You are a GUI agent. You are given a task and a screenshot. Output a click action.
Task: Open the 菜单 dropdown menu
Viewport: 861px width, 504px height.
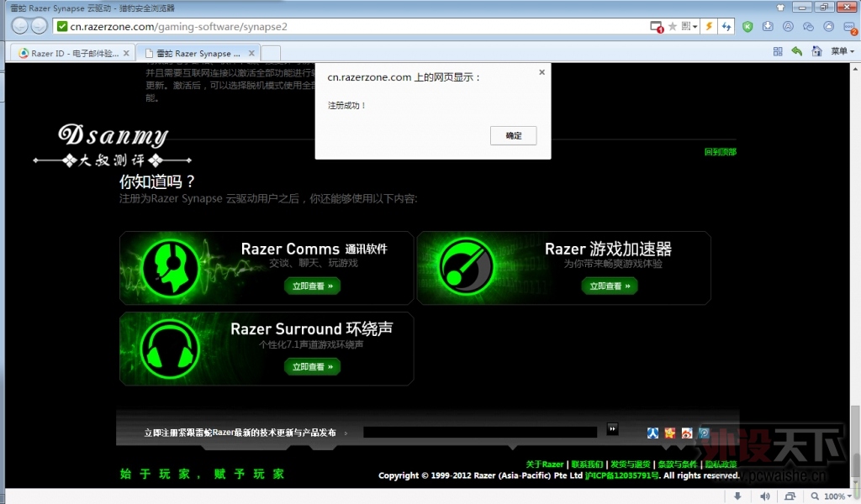(843, 51)
